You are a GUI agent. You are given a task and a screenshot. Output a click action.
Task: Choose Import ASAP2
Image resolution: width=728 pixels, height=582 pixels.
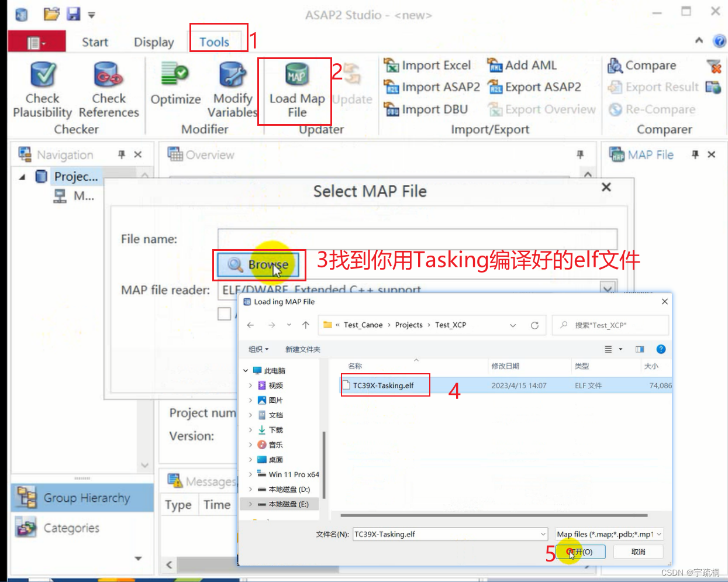pyautogui.click(x=432, y=87)
